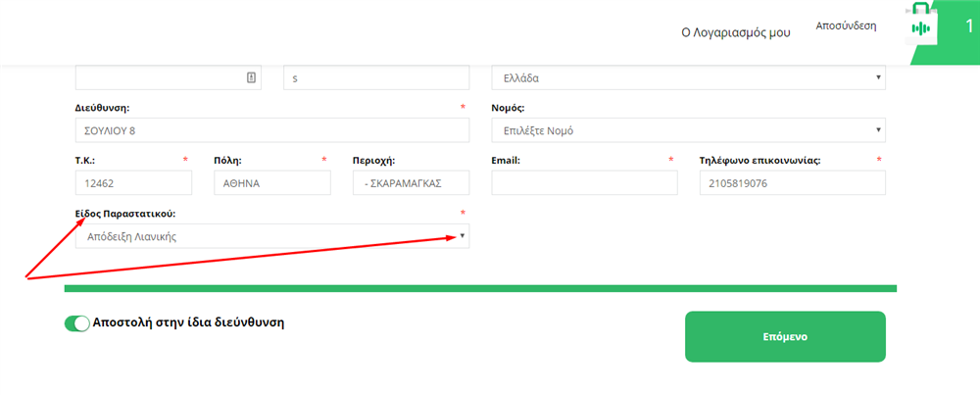The height and width of the screenshot is (395, 980).
Task: Click the Αποσύνδεση logout link
Action: [x=846, y=25]
